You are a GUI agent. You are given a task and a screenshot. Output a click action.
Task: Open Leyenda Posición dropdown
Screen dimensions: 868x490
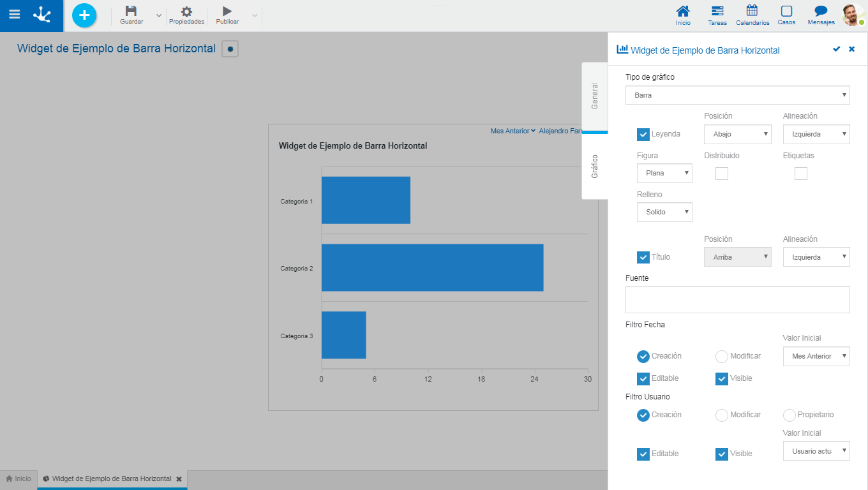coord(738,134)
